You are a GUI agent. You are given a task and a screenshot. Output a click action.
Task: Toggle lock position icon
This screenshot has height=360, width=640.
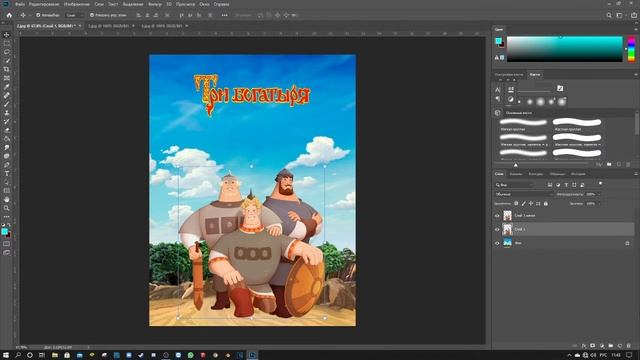531,203
